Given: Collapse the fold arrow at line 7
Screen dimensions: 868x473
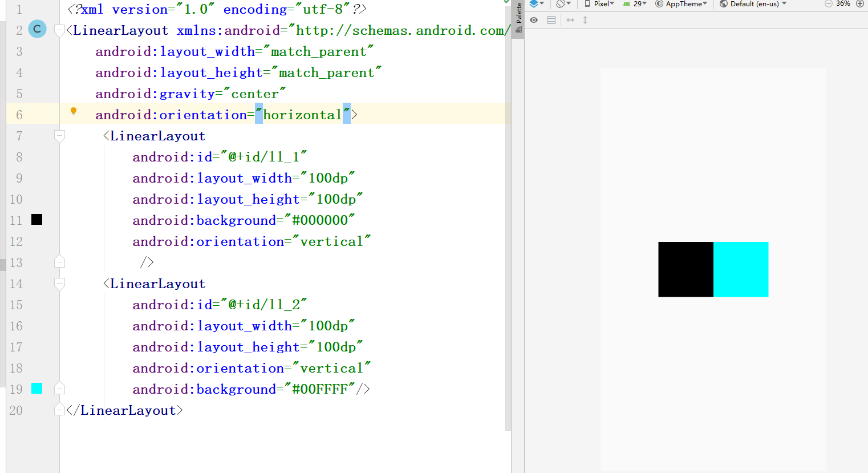Looking at the screenshot, I should (x=59, y=136).
